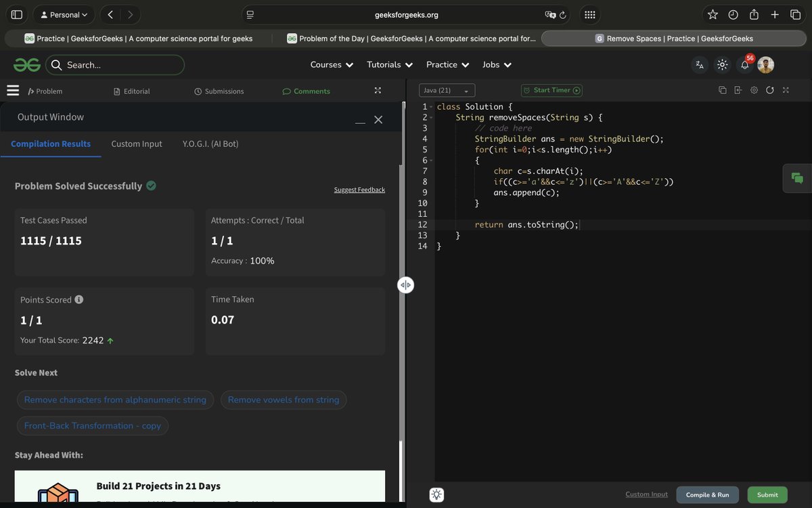Select Custom Input tab
The height and width of the screenshot is (508, 812).
(x=137, y=144)
